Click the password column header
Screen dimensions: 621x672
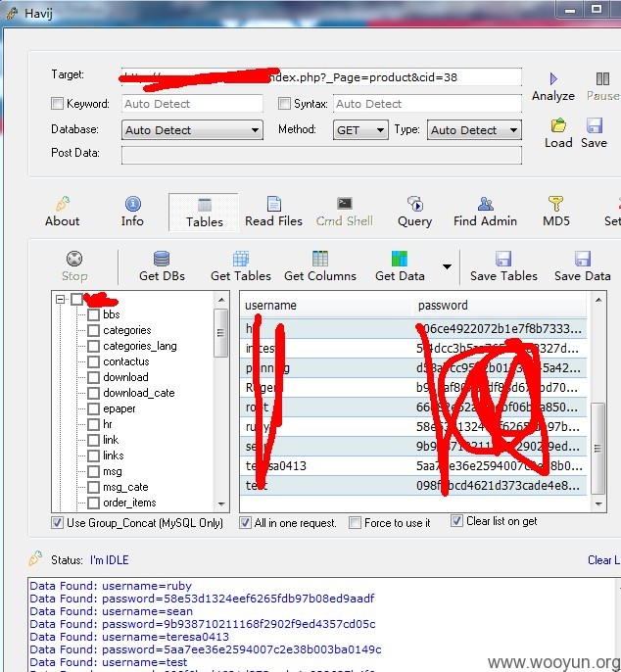(500, 306)
